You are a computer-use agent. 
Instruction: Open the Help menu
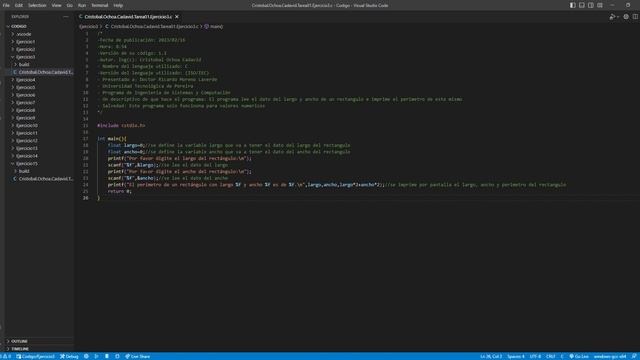coord(118,5)
